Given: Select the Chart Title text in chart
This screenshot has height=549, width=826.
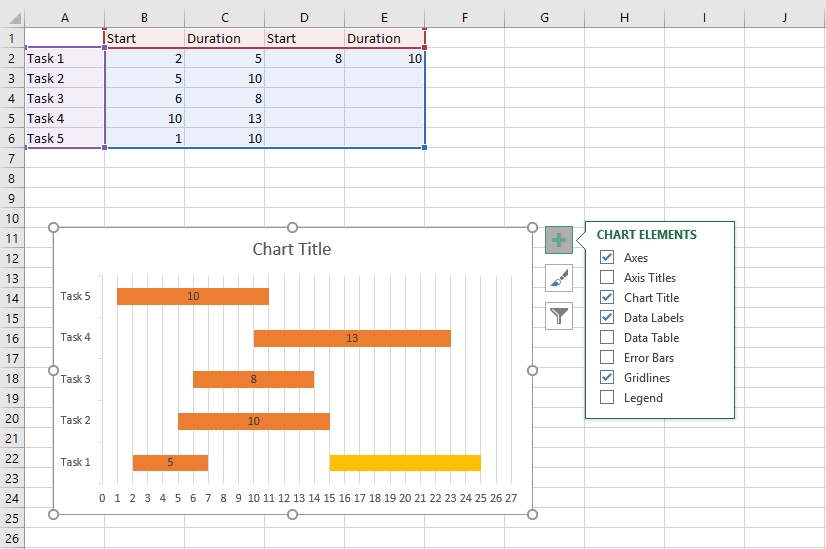Looking at the screenshot, I should 292,249.
